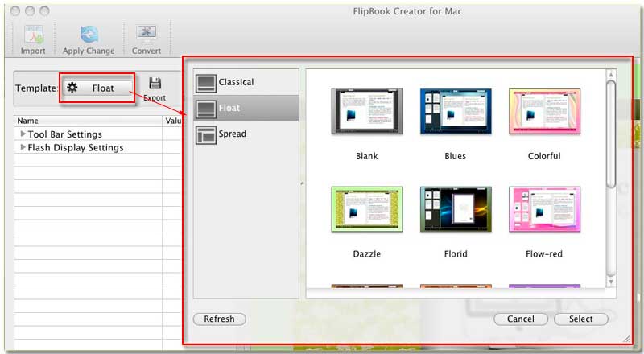The image size is (644, 354).
Task: Click the Import PDF toolbar icon
Action: pos(34,35)
